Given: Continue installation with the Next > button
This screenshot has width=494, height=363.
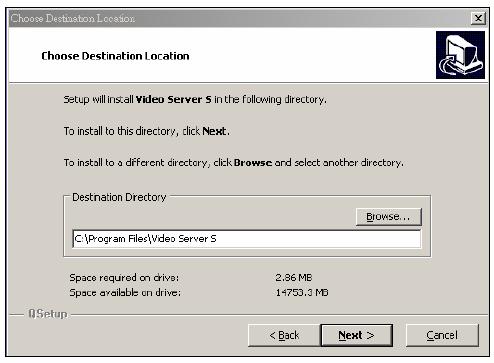Looking at the screenshot, I should [x=356, y=335].
